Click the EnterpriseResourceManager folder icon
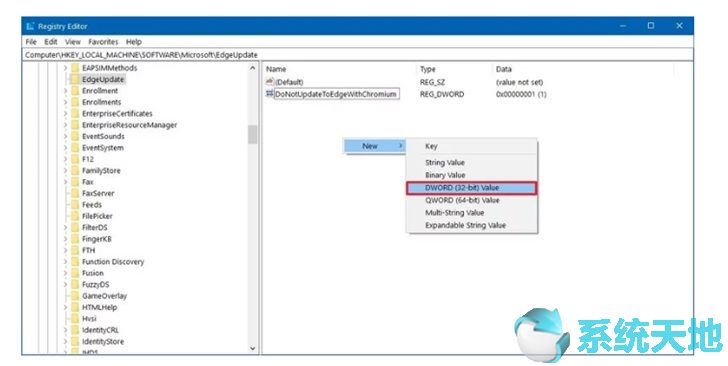 pyautogui.click(x=75, y=125)
